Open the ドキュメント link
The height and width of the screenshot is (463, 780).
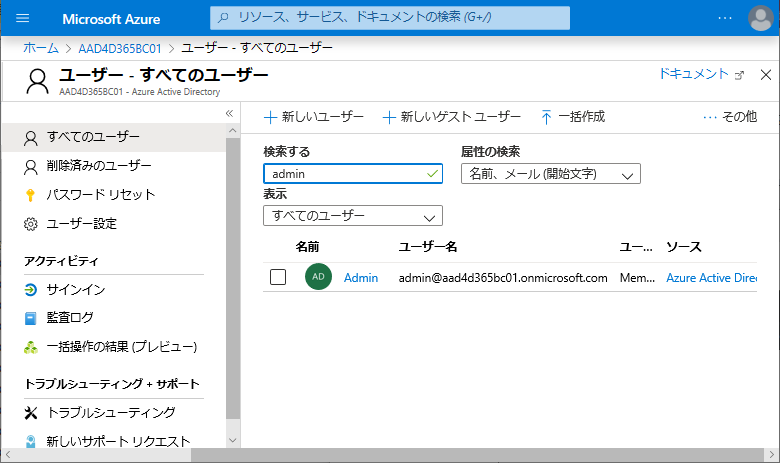pyautogui.click(x=693, y=74)
